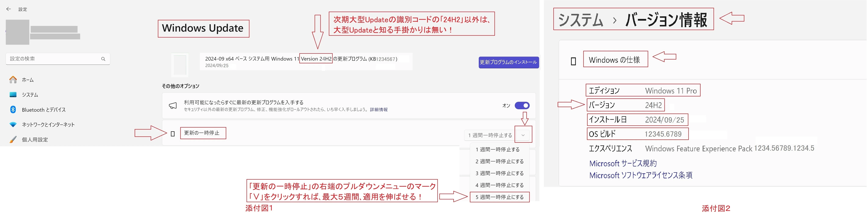Open 'システム' in the sidebar
Viewport: 868px width, 213px height.
[x=30, y=95]
